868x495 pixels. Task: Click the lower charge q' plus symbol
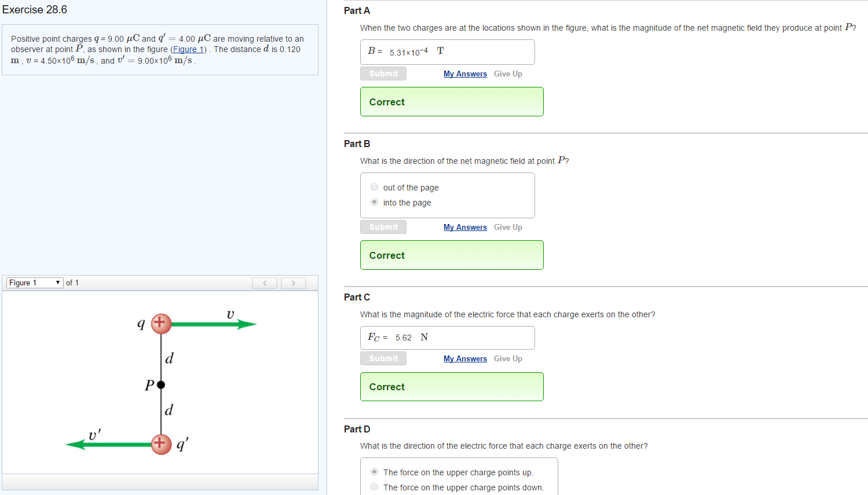pyautogui.click(x=161, y=444)
